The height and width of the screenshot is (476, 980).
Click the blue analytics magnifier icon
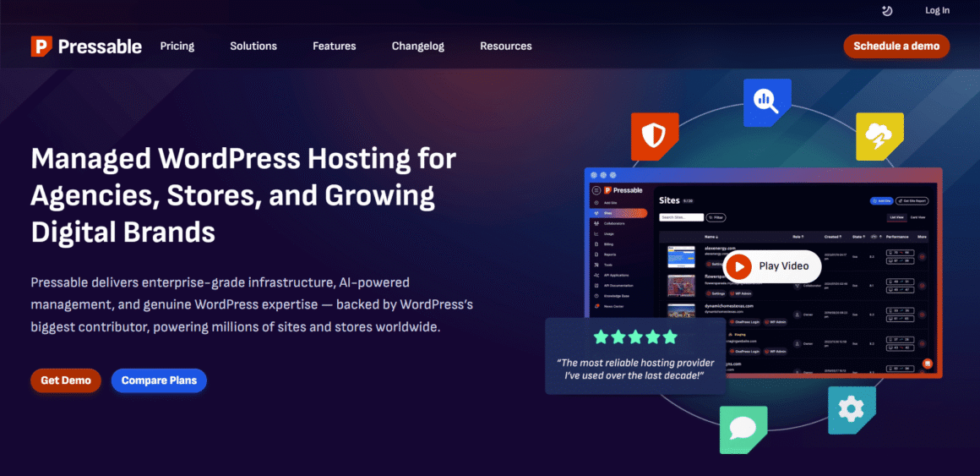tap(767, 102)
